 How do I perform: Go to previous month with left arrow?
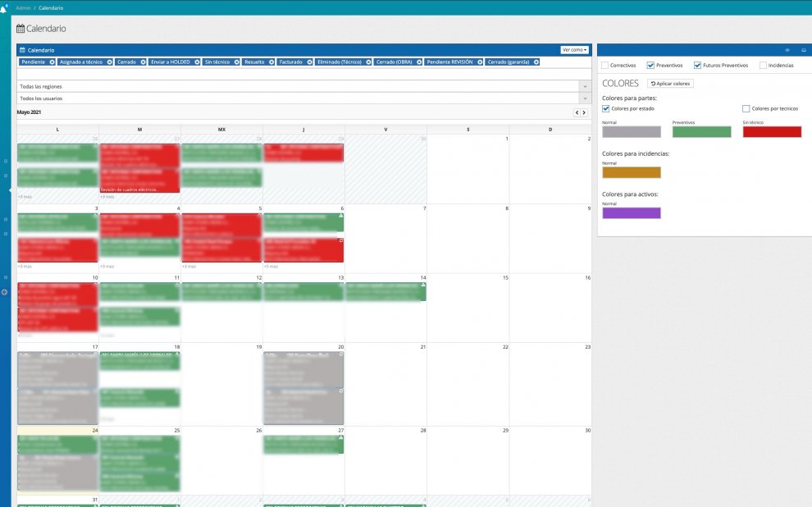point(577,112)
